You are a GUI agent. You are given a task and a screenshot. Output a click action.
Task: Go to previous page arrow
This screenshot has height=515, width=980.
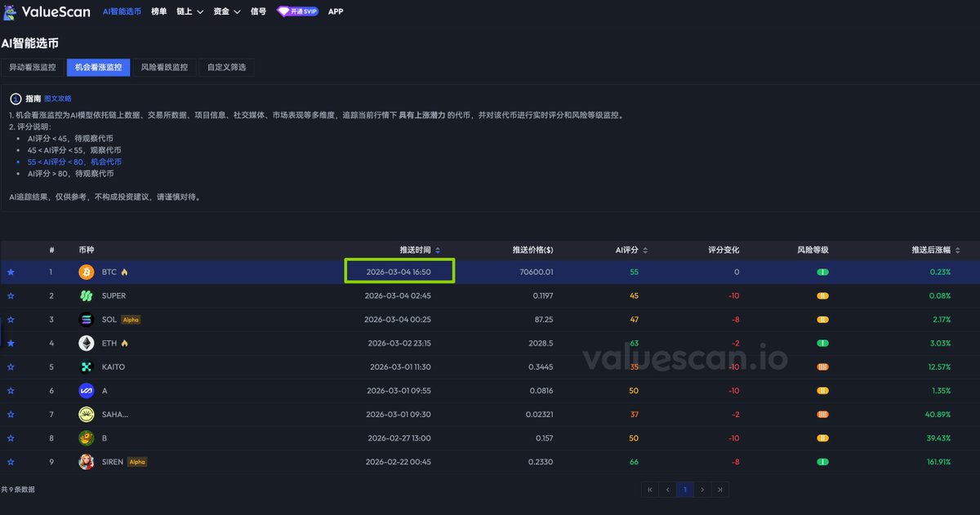coord(668,490)
